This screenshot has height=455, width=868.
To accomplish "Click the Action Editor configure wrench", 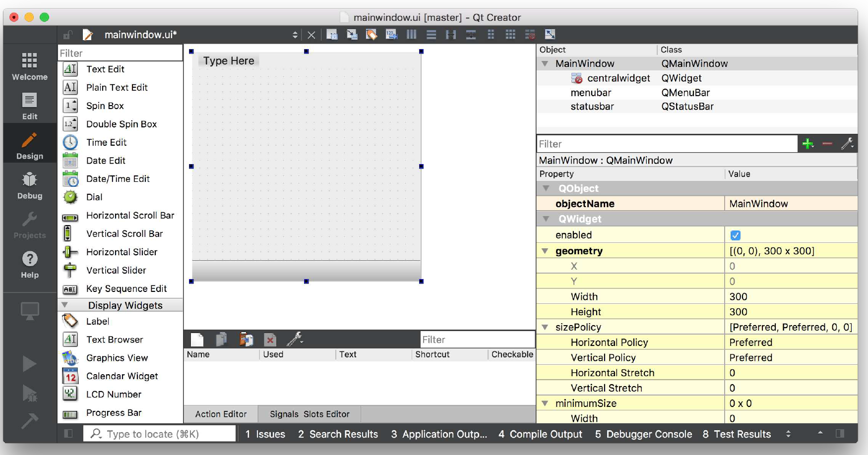I will point(295,340).
